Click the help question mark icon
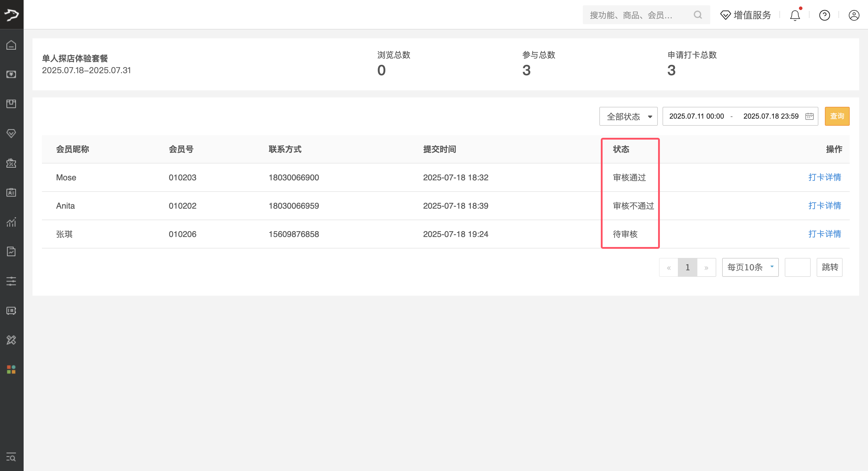868x471 pixels. click(824, 15)
